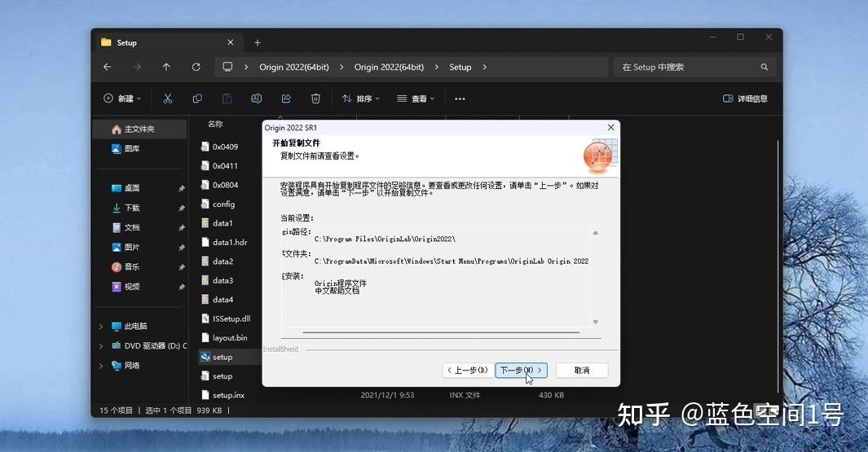The width and height of the screenshot is (868, 452).
Task: Close the Setup tab
Action: [x=231, y=42]
